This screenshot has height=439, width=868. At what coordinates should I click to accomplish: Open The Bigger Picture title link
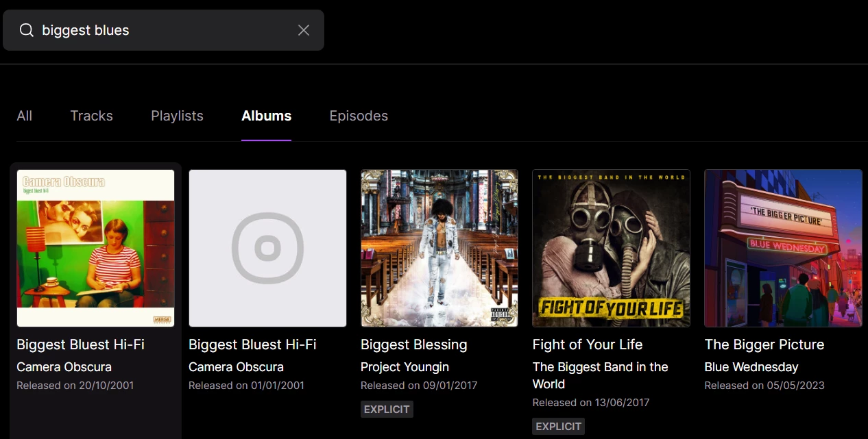(x=764, y=344)
